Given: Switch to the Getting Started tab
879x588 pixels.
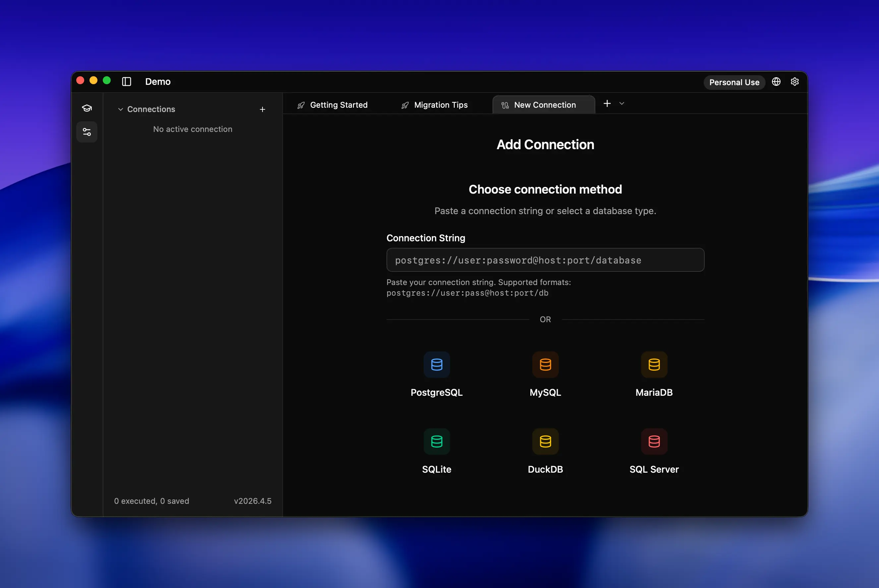Looking at the screenshot, I should point(338,105).
